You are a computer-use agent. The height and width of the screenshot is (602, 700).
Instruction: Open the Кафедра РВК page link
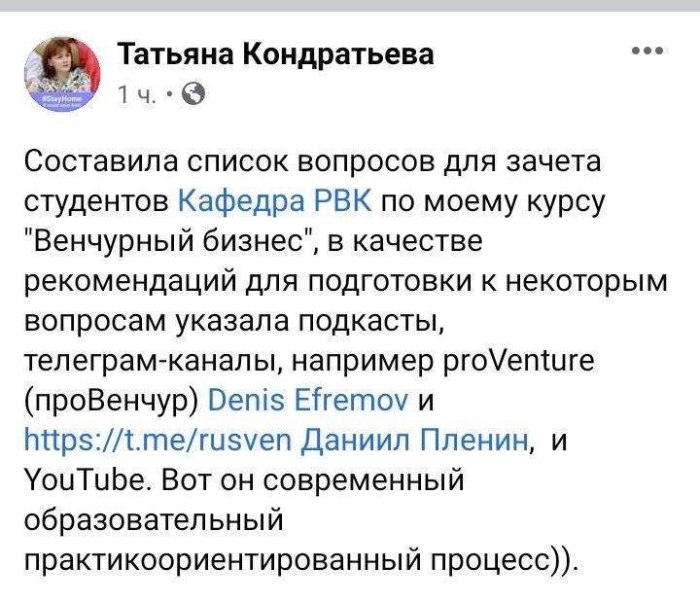pos(276,200)
